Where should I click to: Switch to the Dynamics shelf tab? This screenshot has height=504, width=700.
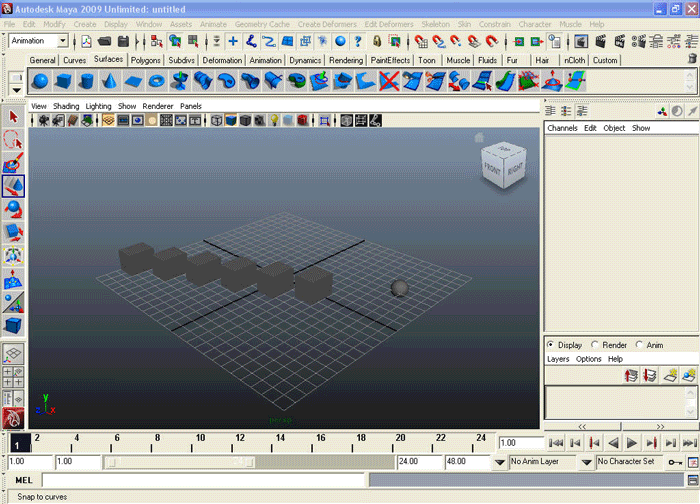(305, 60)
